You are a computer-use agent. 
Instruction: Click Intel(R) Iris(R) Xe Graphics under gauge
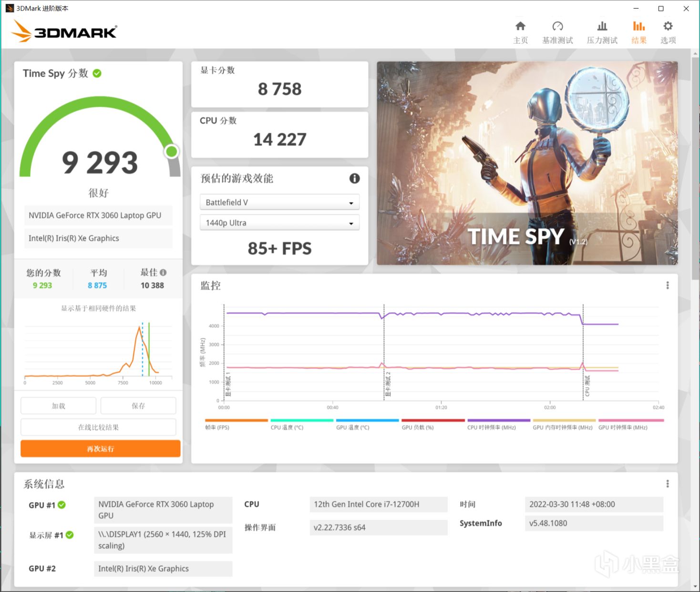98,238
